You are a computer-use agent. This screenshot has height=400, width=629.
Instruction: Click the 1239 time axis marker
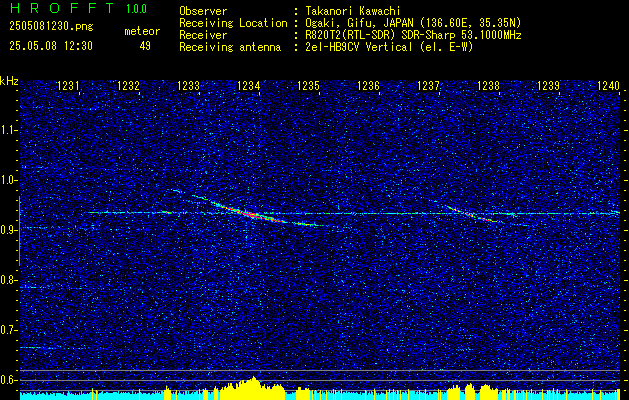click(548, 85)
